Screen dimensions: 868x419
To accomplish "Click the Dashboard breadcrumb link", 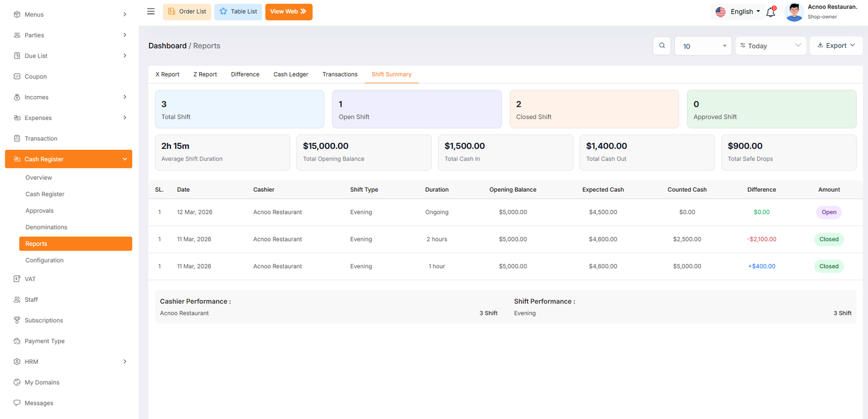I will (x=167, y=46).
